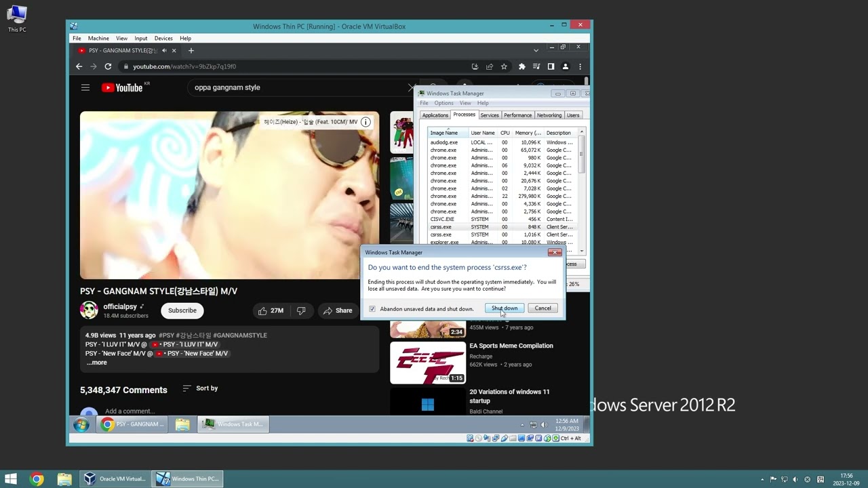Open #GANGNAMSTYLE hashtag link

[240, 335]
